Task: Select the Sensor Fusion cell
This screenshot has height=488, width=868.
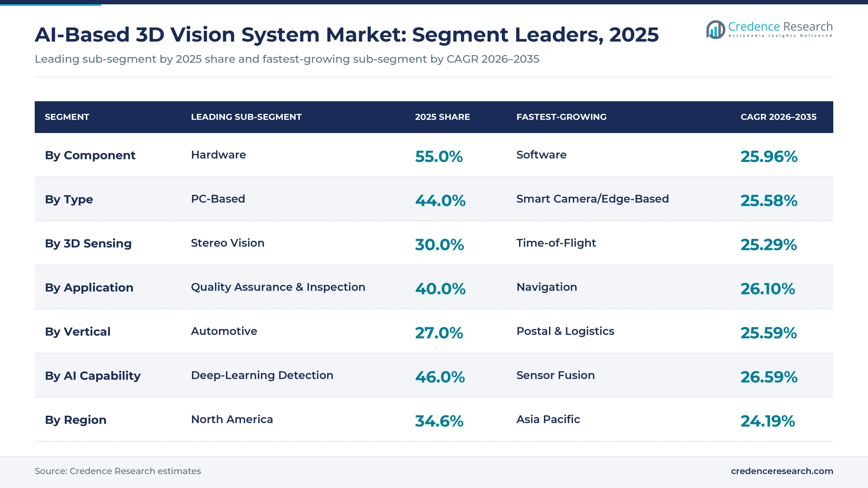Action: [556, 375]
